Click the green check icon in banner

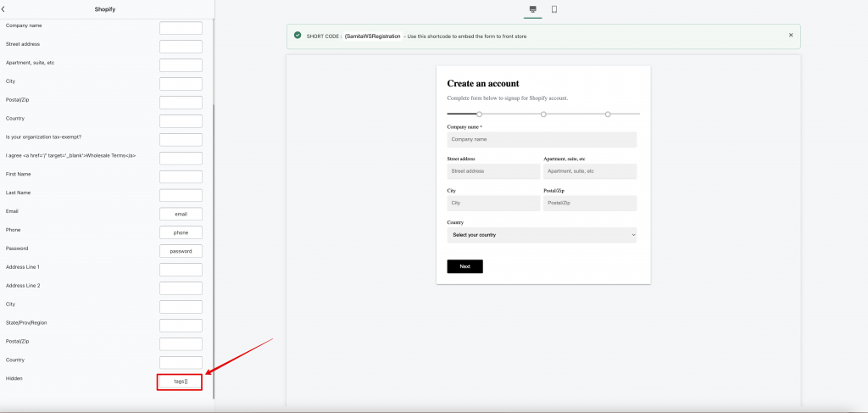tap(298, 36)
